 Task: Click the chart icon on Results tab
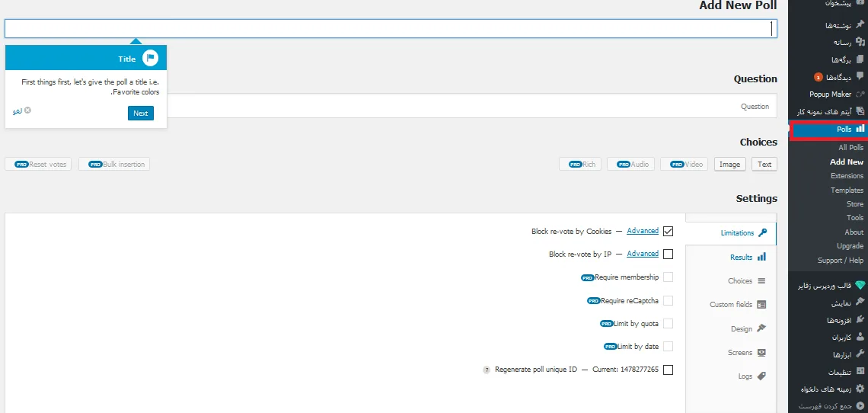tap(761, 257)
